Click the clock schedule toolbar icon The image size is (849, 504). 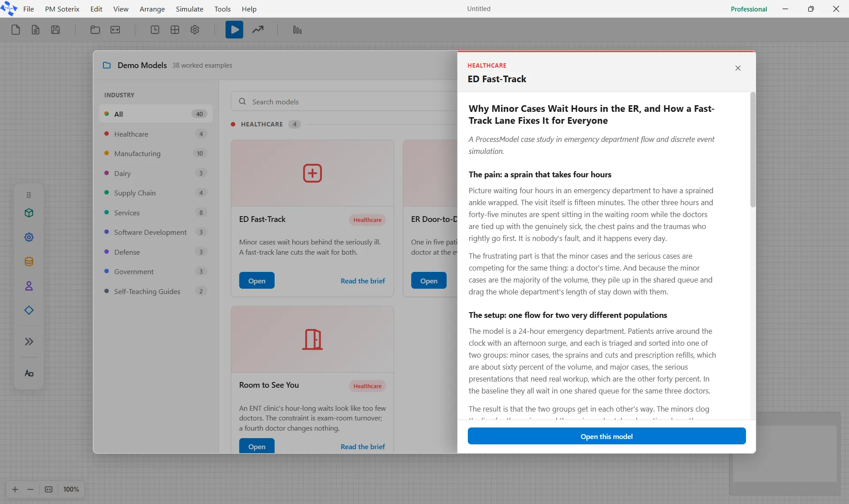(x=155, y=30)
